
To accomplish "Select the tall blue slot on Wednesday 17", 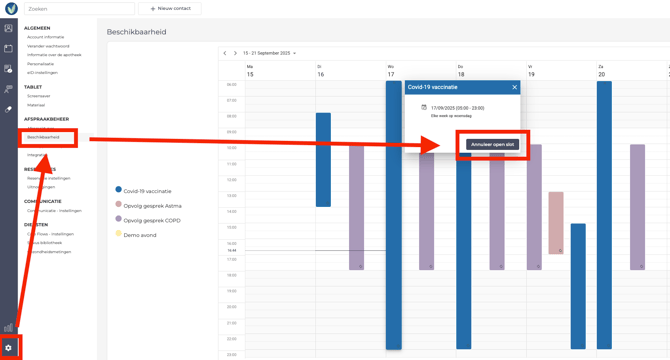I will 394,215.
